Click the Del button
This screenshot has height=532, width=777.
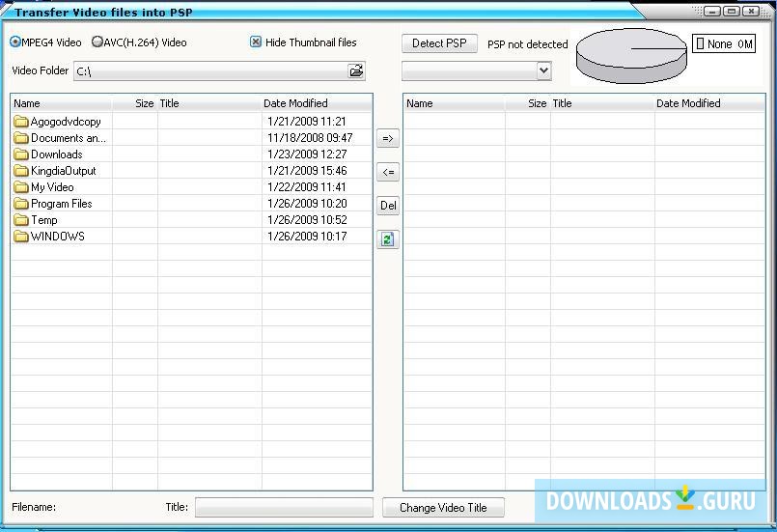click(388, 206)
